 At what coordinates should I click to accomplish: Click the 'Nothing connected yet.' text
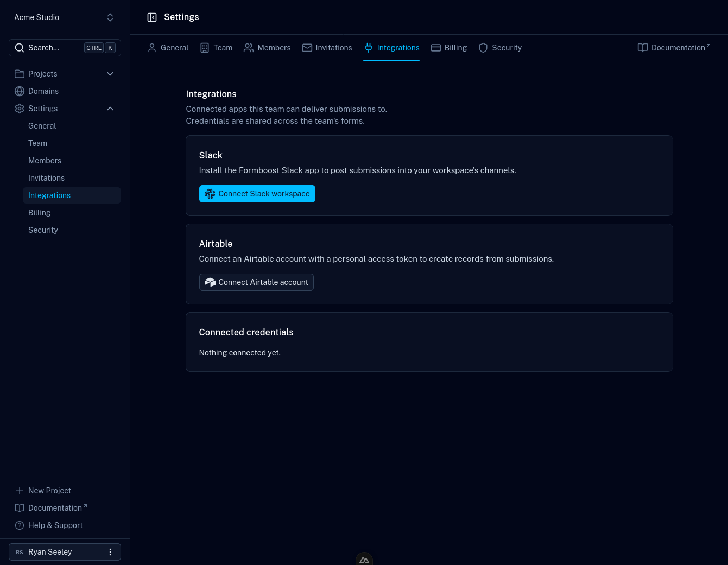pyautogui.click(x=240, y=353)
